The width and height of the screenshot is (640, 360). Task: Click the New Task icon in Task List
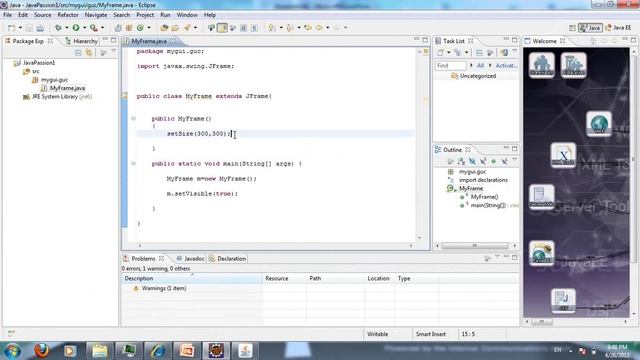[440, 53]
